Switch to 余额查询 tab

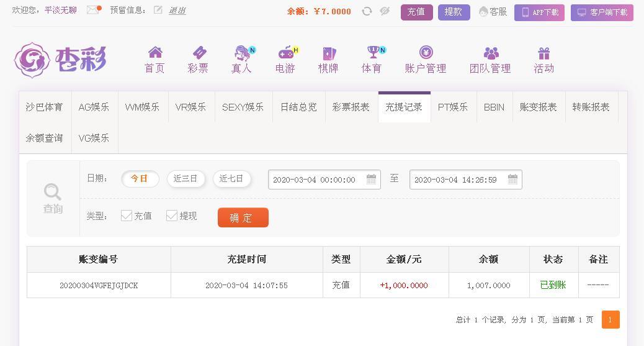coord(45,138)
